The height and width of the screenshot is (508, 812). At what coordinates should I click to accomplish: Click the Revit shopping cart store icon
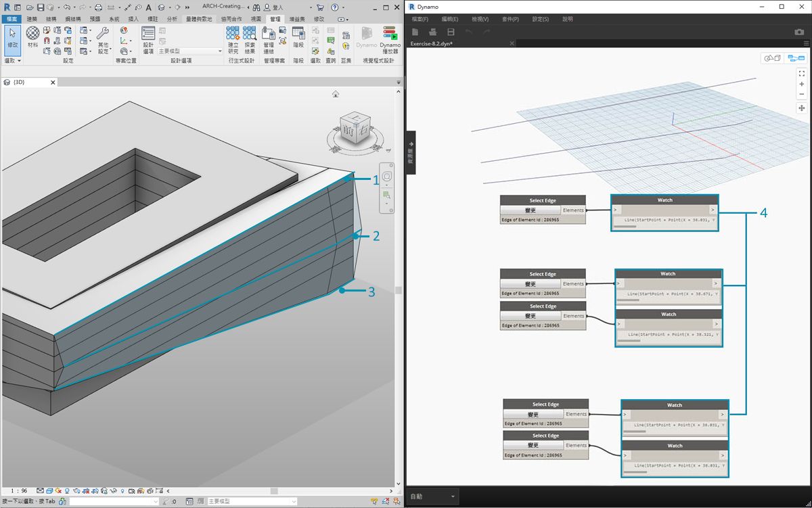[x=320, y=7]
